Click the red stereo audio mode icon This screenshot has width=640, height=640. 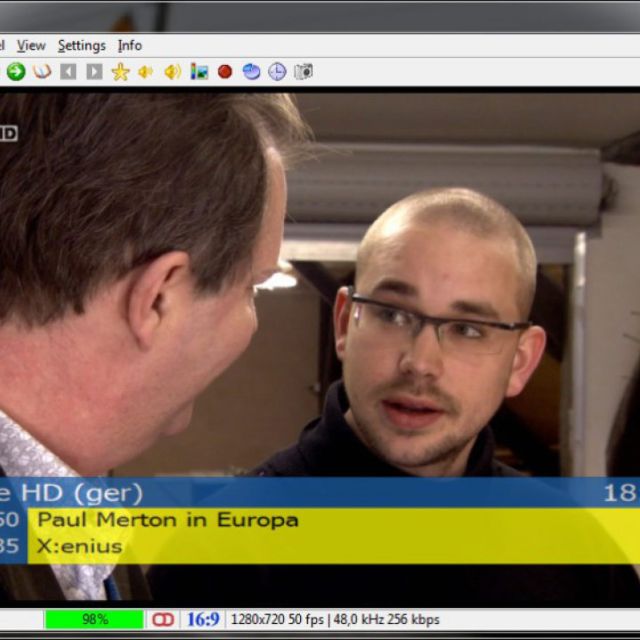click(162, 620)
